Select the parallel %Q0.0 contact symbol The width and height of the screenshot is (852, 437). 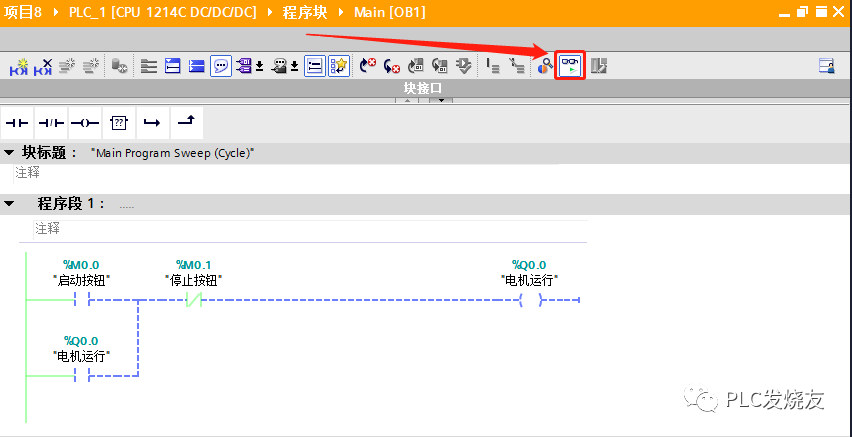coord(82,375)
